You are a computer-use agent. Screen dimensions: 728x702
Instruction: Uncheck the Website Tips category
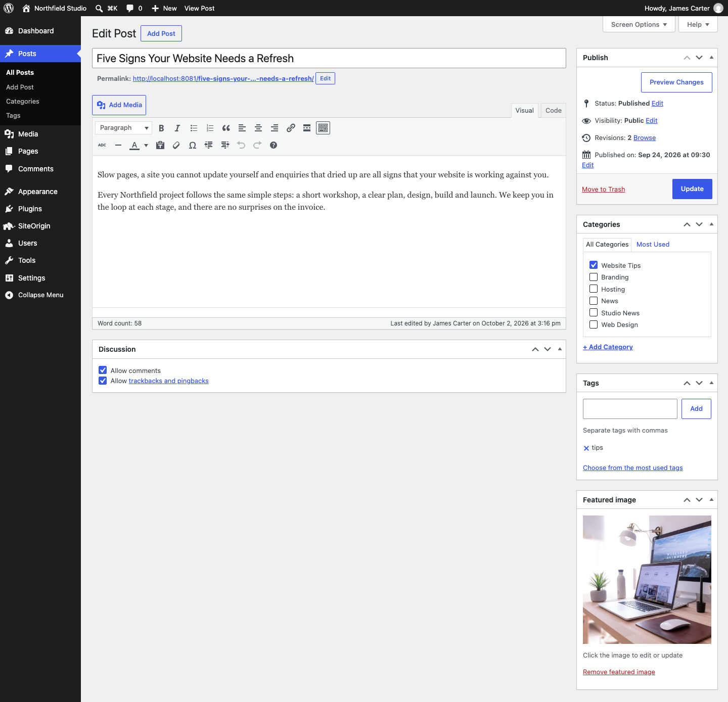[594, 265]
